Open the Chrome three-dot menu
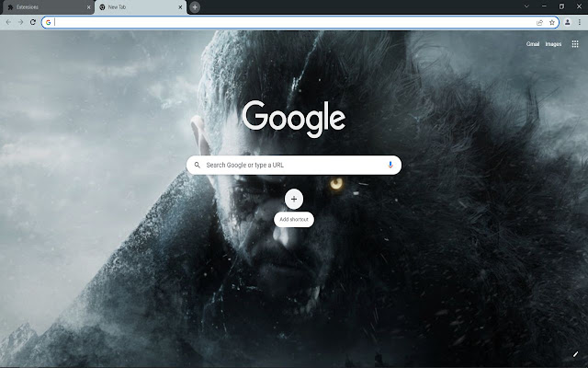 tap(580, 22)
